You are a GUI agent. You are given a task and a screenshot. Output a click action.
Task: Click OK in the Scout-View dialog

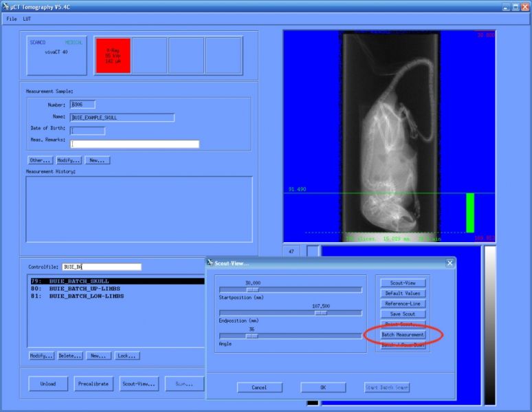323,387
